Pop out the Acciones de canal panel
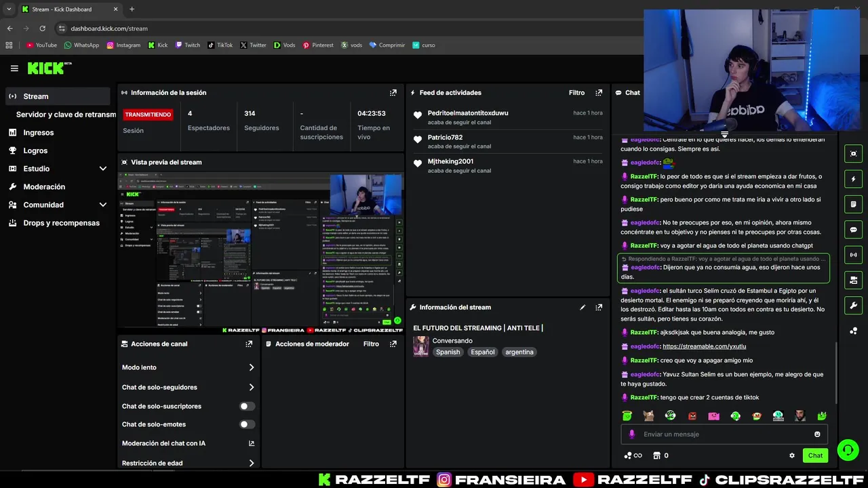This screenshot has width=868, height=488. pos(249,344)
